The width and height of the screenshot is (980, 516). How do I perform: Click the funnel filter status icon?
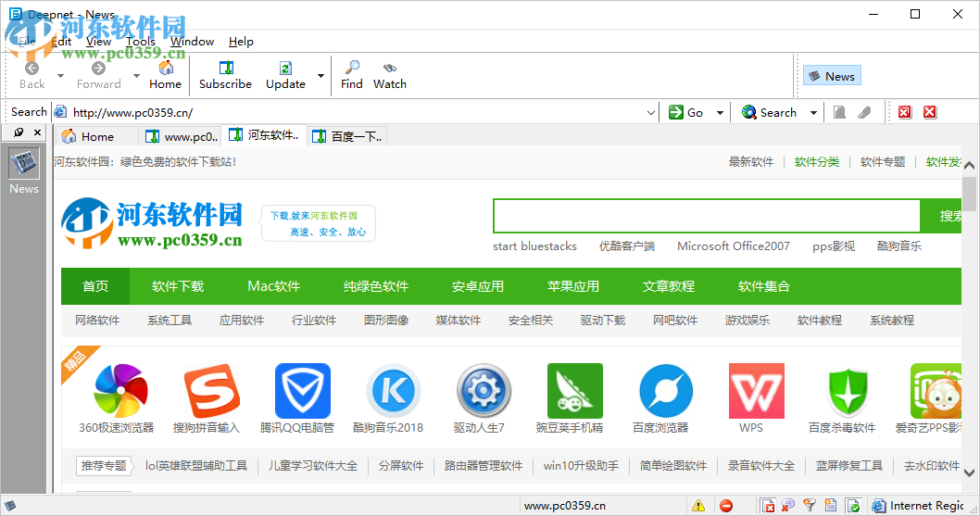pos(810,505)
